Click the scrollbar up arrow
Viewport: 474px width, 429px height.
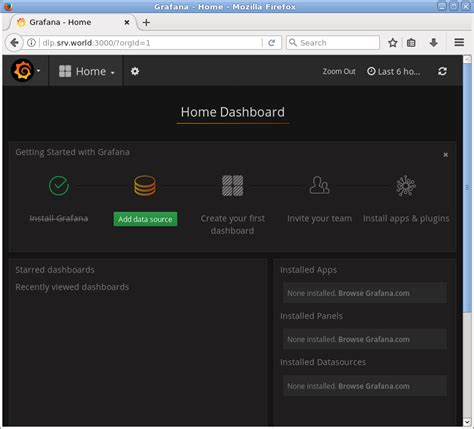[467, 59]
